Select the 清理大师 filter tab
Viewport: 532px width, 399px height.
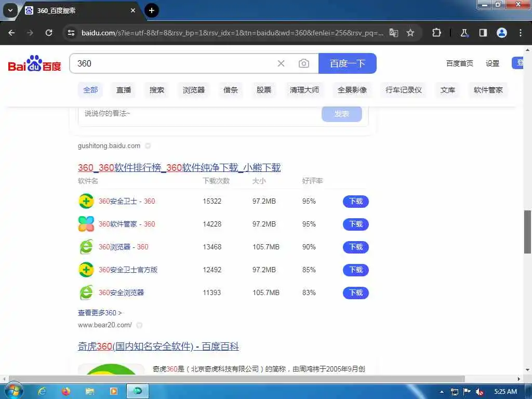[304, 90]
